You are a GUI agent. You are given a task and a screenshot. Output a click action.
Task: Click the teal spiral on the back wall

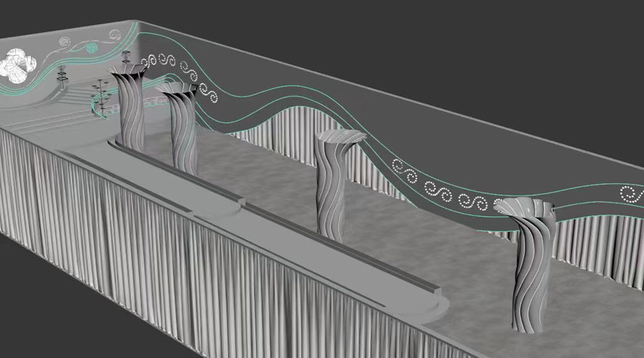point(91,48)
